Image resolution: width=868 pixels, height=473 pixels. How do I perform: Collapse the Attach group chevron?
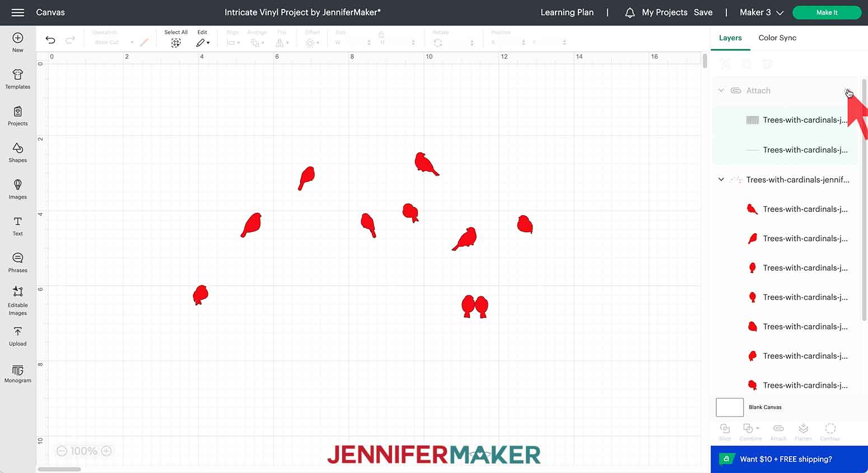721,90
